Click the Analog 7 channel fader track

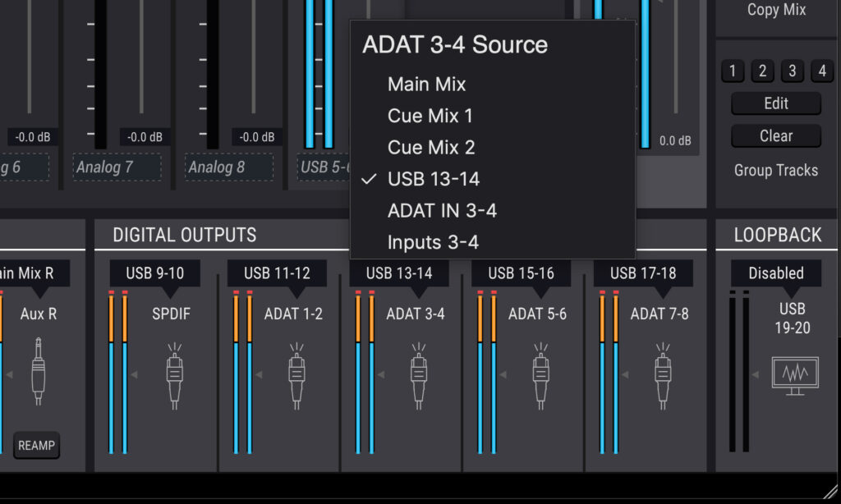(x=141, y=57)
